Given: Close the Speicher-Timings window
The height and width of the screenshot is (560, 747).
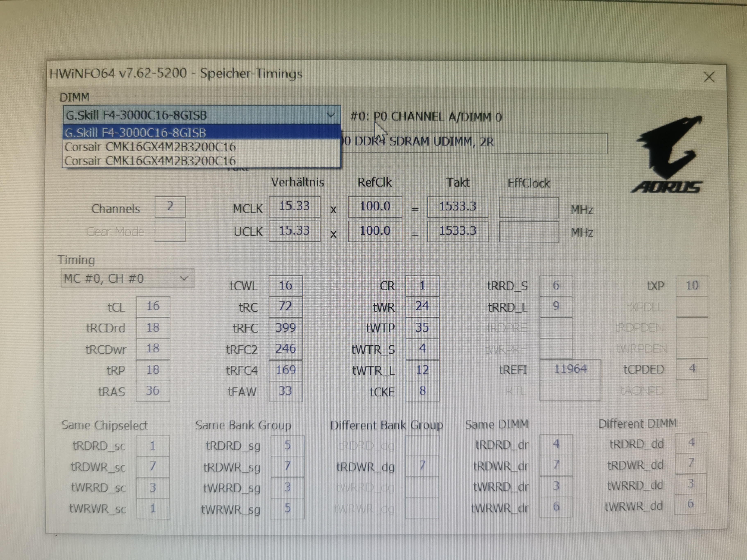Looking at the screenshot, I should tap(709, 77).
